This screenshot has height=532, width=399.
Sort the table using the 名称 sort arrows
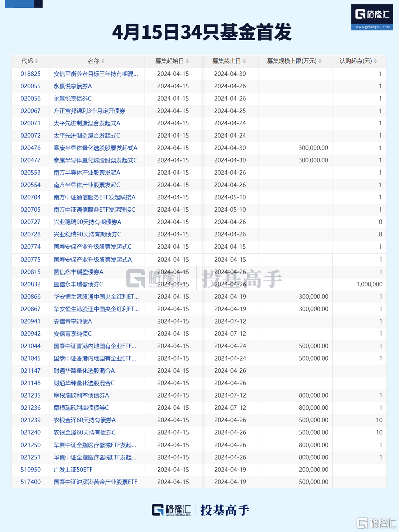point(103,61)
